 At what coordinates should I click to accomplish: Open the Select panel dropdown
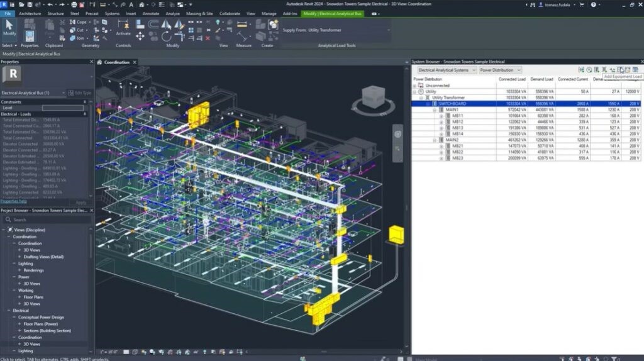(x=9, y=45)
